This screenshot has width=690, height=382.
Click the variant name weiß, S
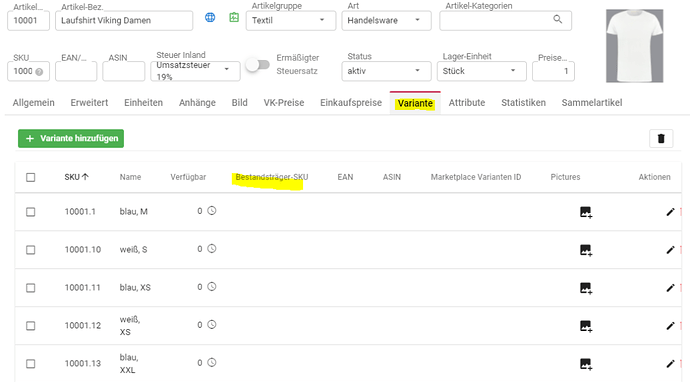133,250
